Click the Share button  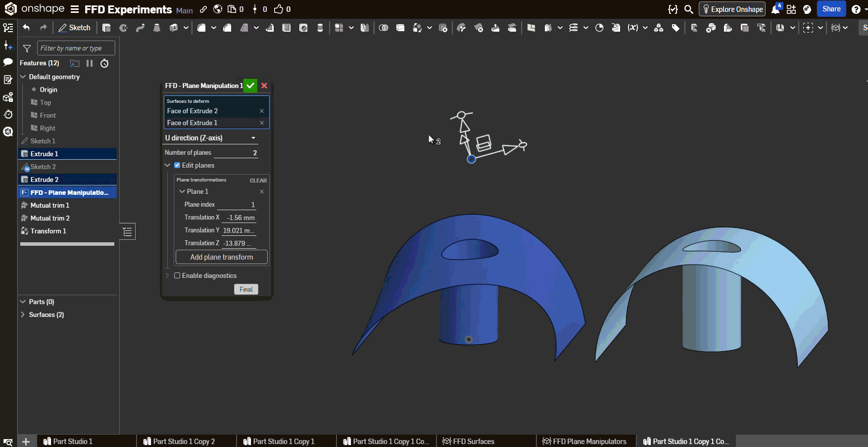pos(831,9)
